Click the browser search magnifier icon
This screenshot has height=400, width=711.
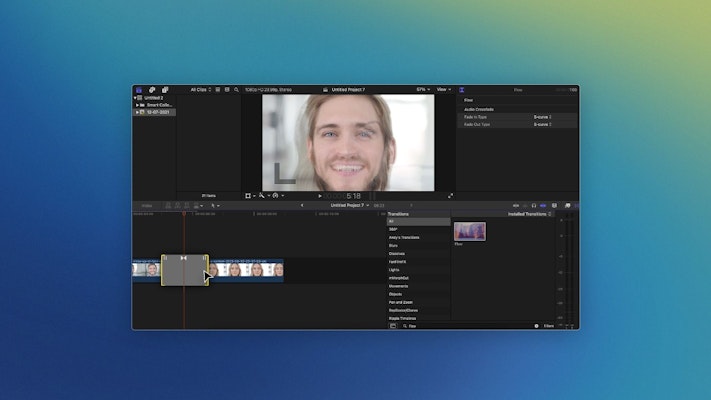tap(236, 89)
